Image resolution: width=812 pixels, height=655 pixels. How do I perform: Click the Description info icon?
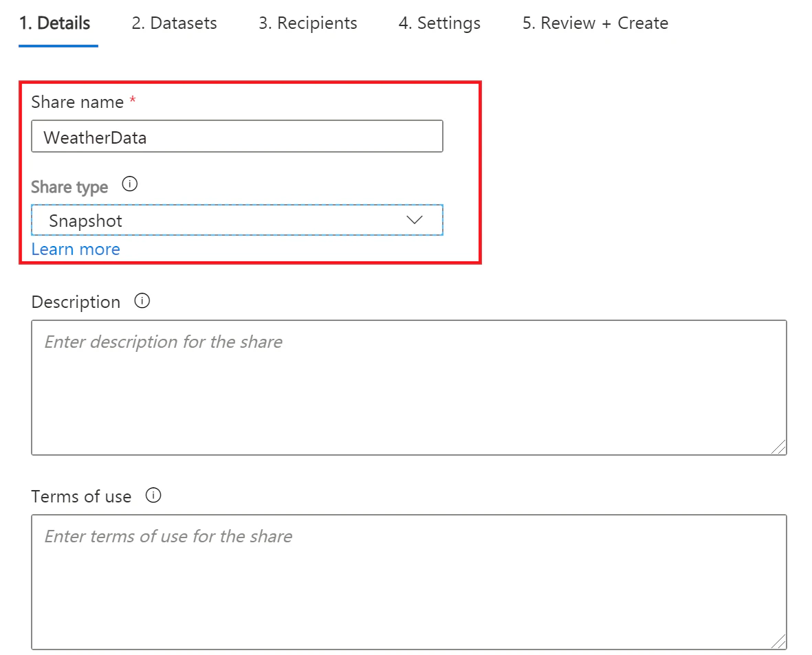(x=142, y=301)
